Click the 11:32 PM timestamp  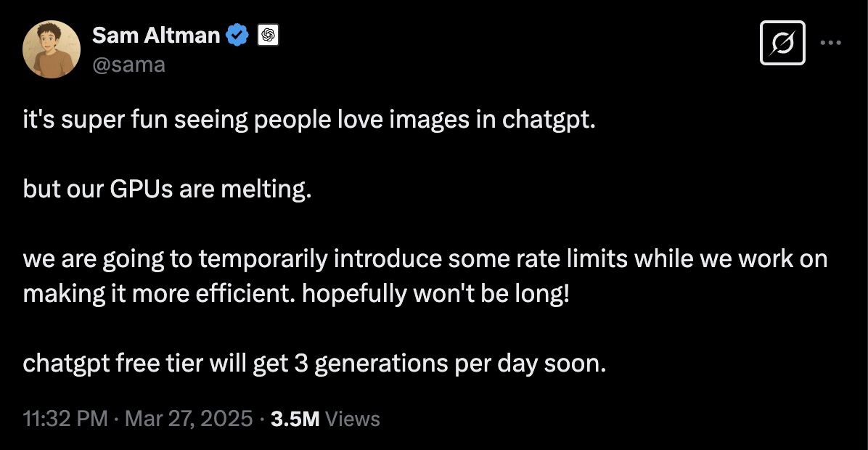pos(65,419)
